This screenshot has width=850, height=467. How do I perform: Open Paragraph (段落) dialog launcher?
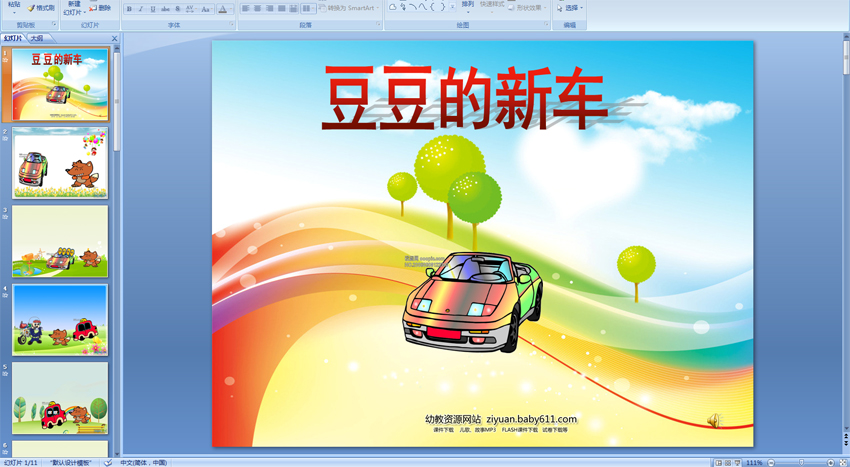pos(378,24)
